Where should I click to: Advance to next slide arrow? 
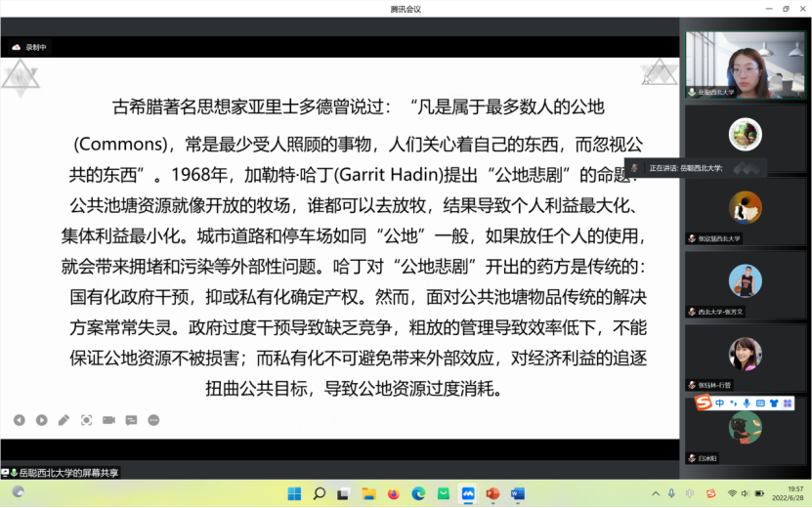tap(42, 420)
